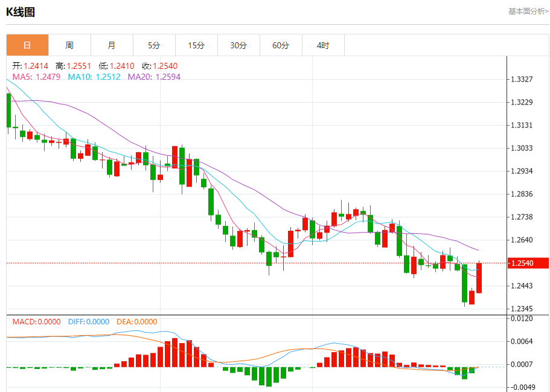This screenshot has height=392, width=550.
Task: Click the MA10: 1.2512 legend
Action: point(94,77)
